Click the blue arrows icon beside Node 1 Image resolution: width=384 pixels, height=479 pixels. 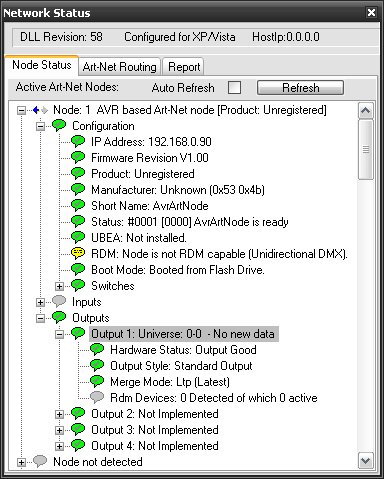(40, 110)
